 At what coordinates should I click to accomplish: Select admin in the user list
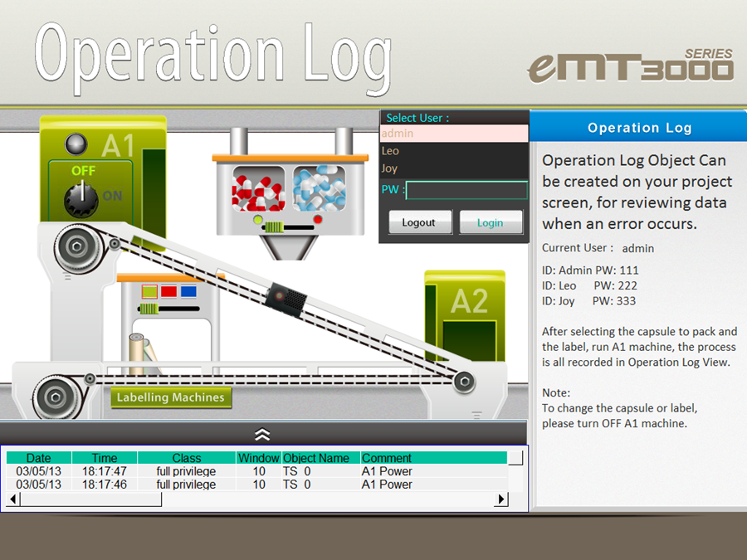[454, 134]
